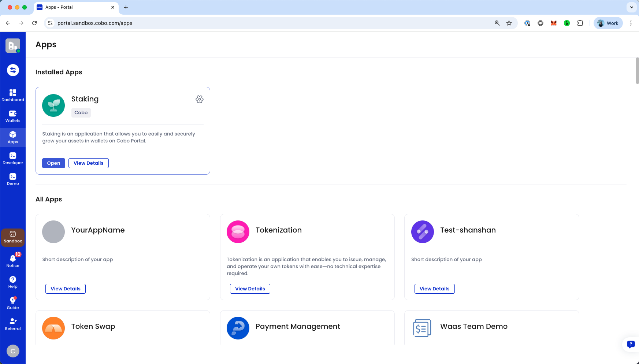Click the Demo sidebar icon
Screen dimensions: 639x364
13,179
